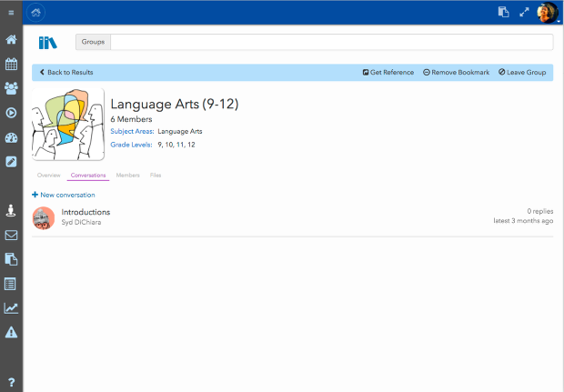Open the groups people icon in sidebar
564x392 pixels.
coord(11,88)
